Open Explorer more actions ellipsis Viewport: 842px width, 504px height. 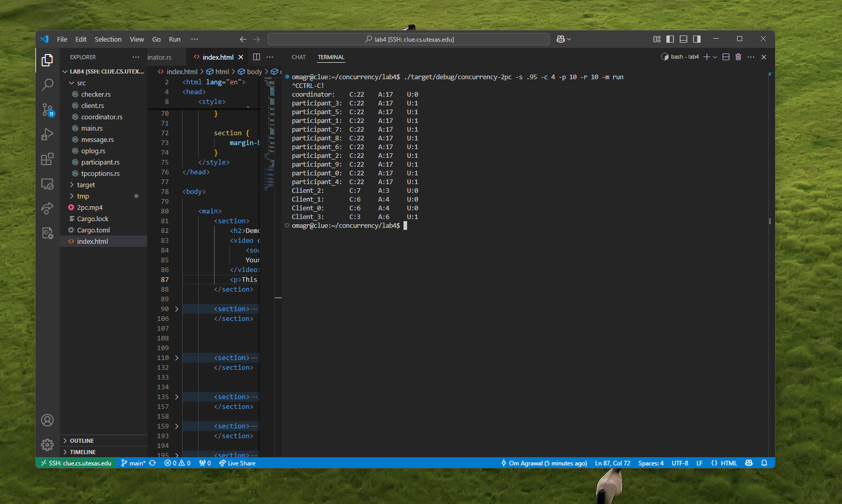coord(136,57)
